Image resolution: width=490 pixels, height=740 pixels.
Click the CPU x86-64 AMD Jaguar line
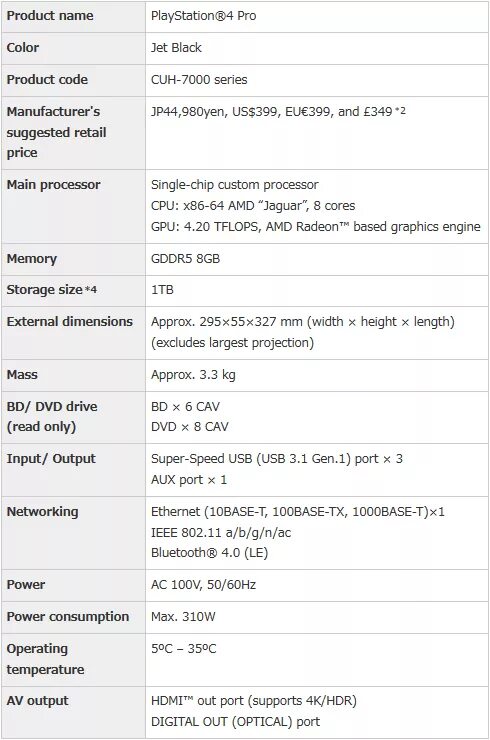[x=253, y=206]
